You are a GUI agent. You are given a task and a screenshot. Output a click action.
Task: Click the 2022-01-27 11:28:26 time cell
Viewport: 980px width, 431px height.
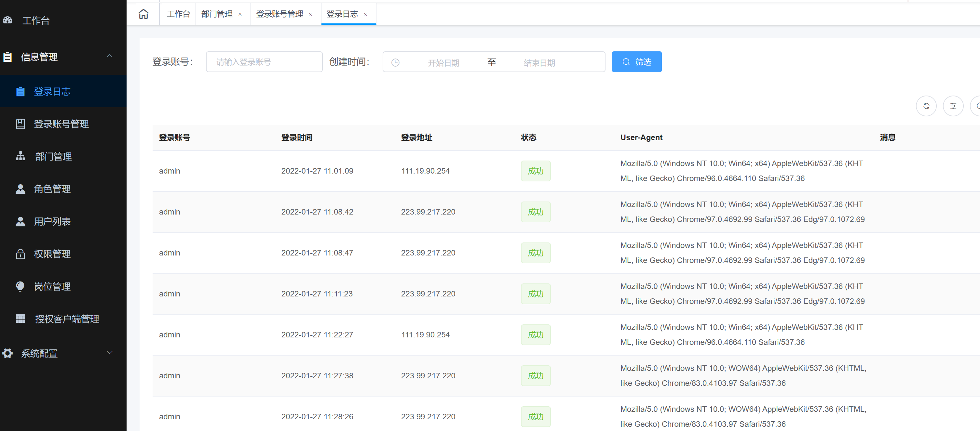coord(317,417)
